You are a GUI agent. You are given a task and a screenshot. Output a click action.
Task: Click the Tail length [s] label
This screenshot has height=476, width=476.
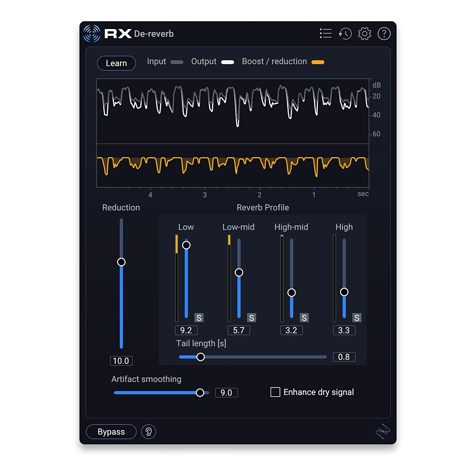(x=201, y=343)
